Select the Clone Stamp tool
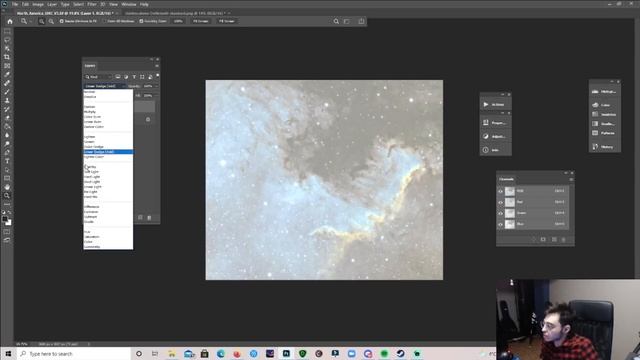This screenshot has width=640, height=360. tap(7, 100)
